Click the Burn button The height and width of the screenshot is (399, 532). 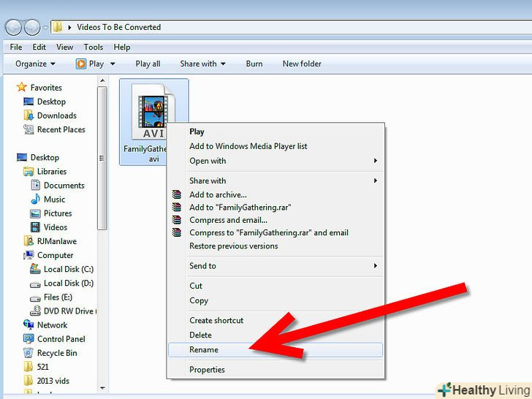254,64
